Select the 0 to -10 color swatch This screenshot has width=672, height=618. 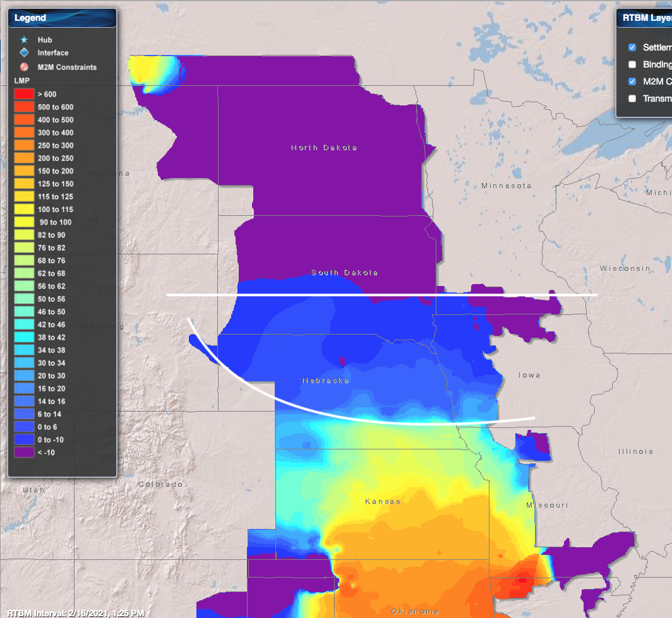pyautogui.click(x=24, y=439)
